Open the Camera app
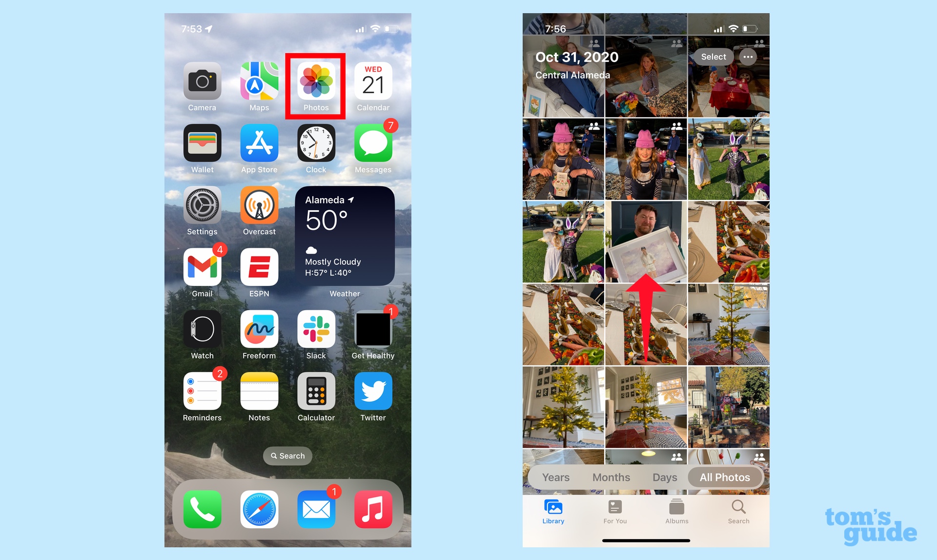Viewport: 937px width, 560px height. pyautogui.click(x=204, y=80)
